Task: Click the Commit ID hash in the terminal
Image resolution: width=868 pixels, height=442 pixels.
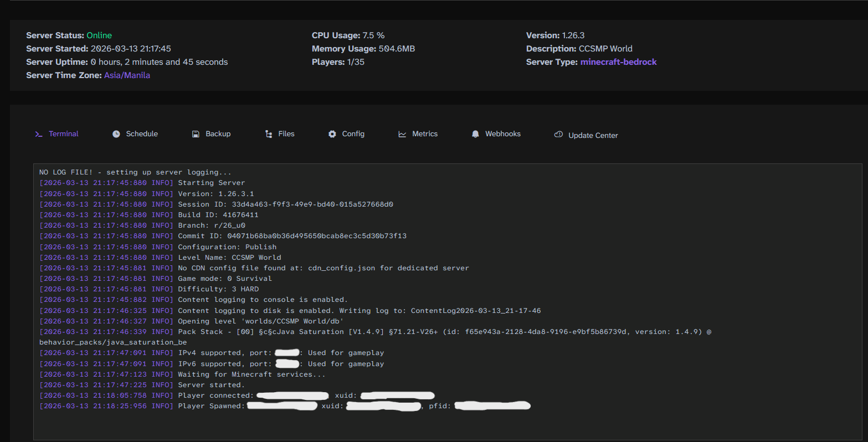Action: [x=317, y=236]
